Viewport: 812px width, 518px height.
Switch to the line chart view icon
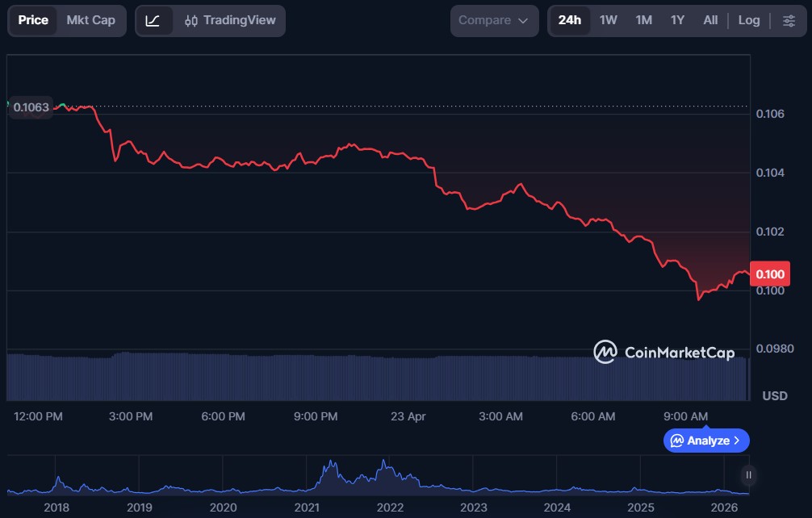[x=153, y=20]
